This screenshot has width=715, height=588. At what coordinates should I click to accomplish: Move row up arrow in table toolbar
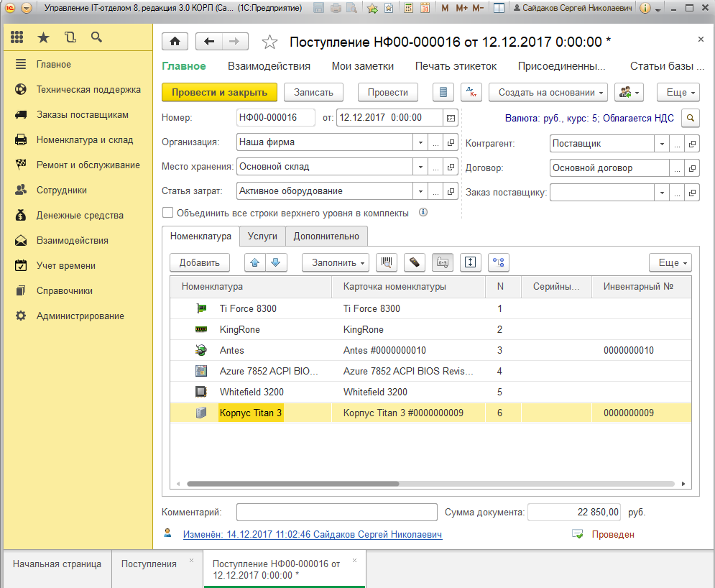tap(255, 262)
